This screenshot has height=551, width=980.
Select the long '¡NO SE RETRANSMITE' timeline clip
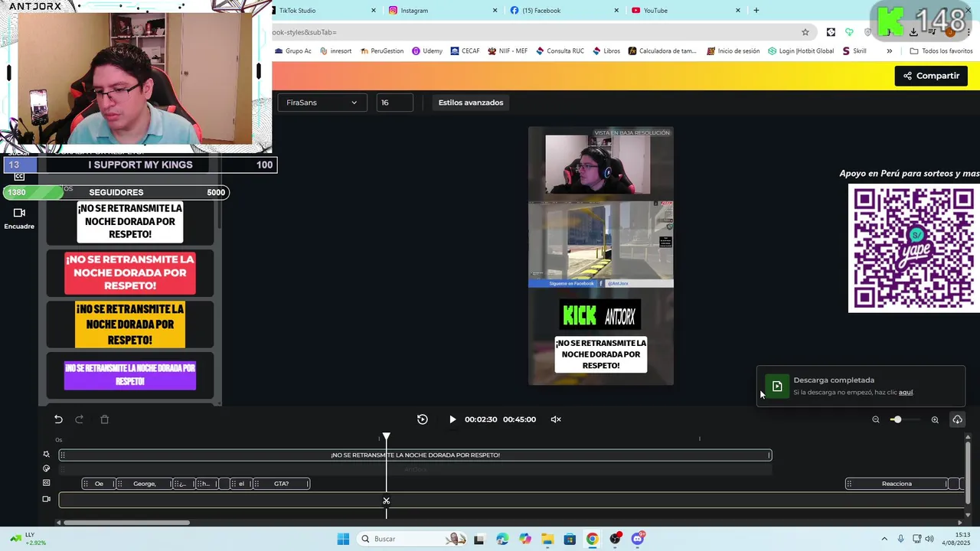coord(415,455)
